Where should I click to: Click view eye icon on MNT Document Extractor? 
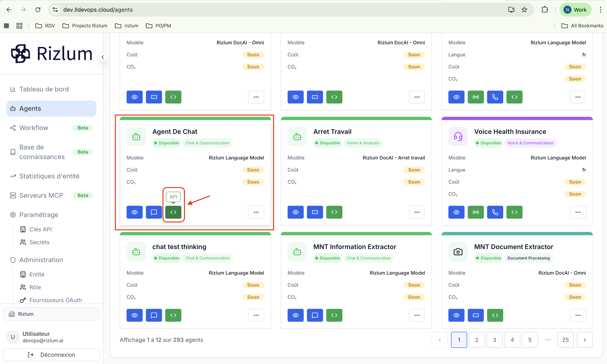click(x=456, y=315)
